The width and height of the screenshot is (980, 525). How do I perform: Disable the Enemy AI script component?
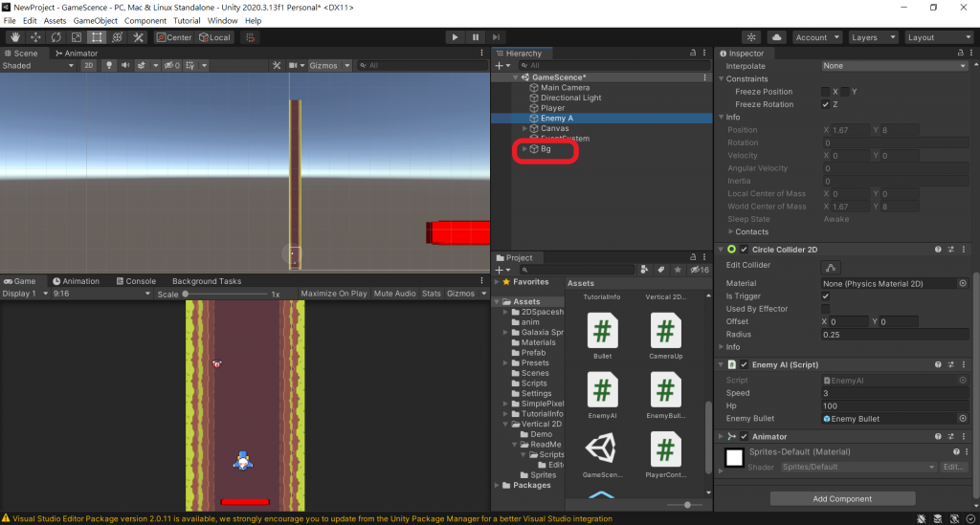[744, 364]
